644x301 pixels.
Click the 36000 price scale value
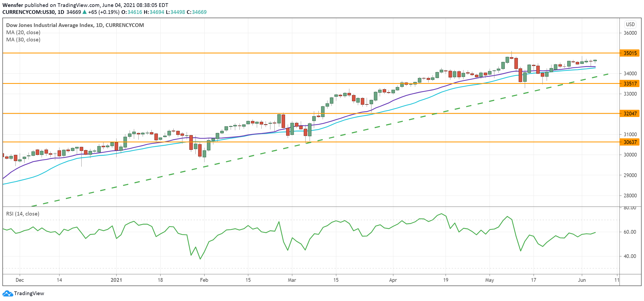(630, 33)
